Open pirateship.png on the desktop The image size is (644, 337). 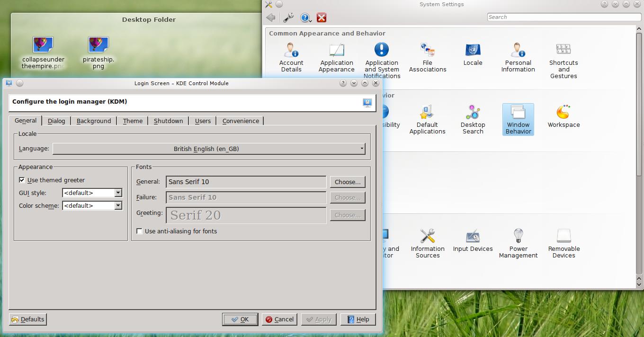click(98, 53)
